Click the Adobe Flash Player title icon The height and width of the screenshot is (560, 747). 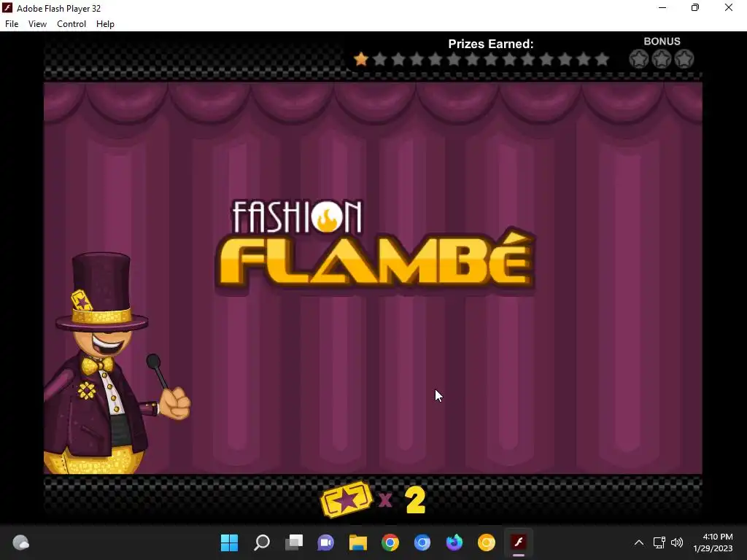7,8
